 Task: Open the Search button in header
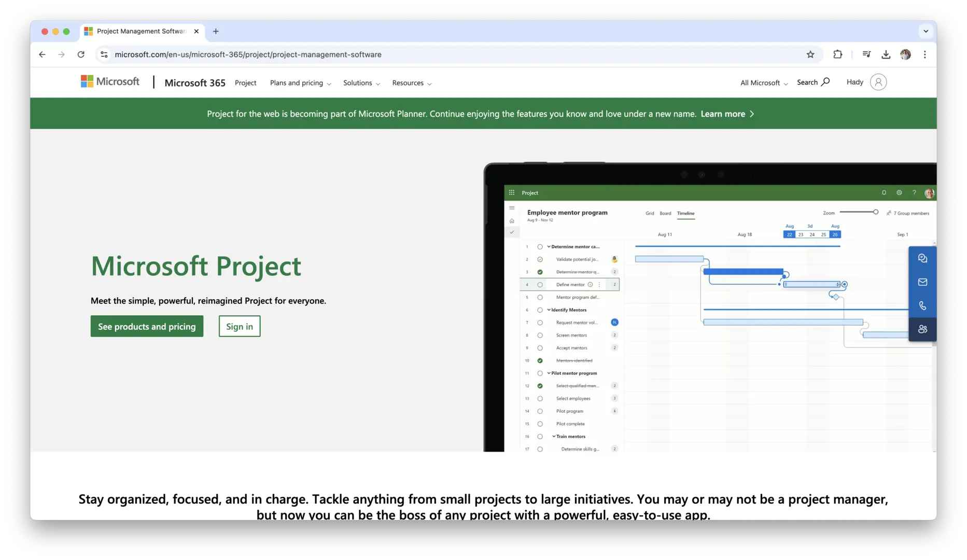click(813, 82)
